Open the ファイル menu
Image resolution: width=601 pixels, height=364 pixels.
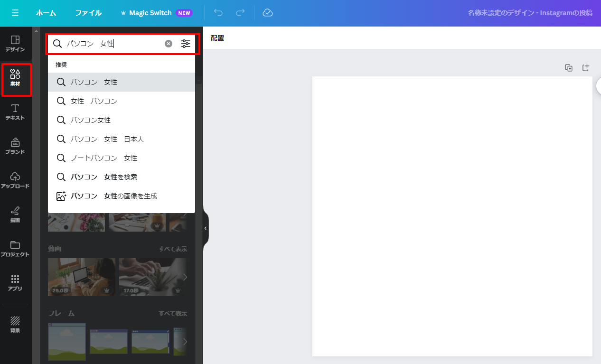pyautogui.click(x=88, y=13)
